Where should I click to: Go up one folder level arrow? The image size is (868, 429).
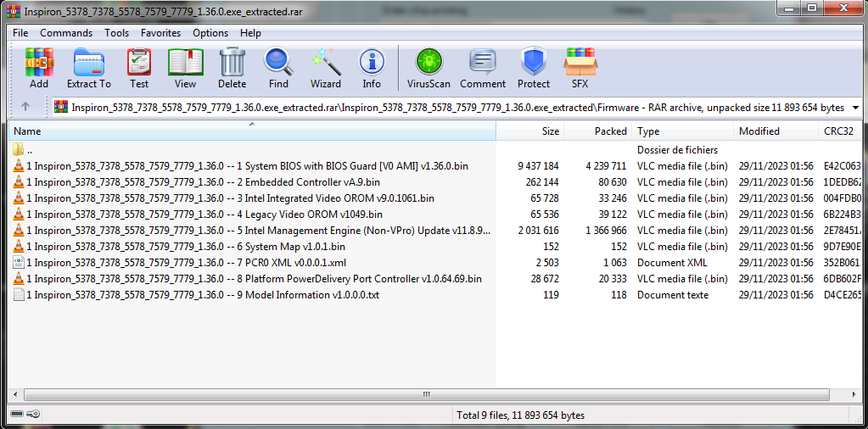(25, 107)
